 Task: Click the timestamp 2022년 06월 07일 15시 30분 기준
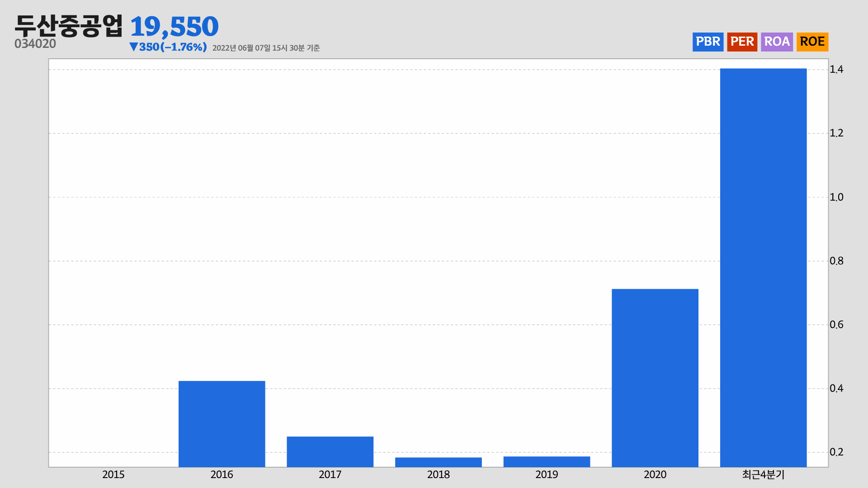tap(266, 48)
